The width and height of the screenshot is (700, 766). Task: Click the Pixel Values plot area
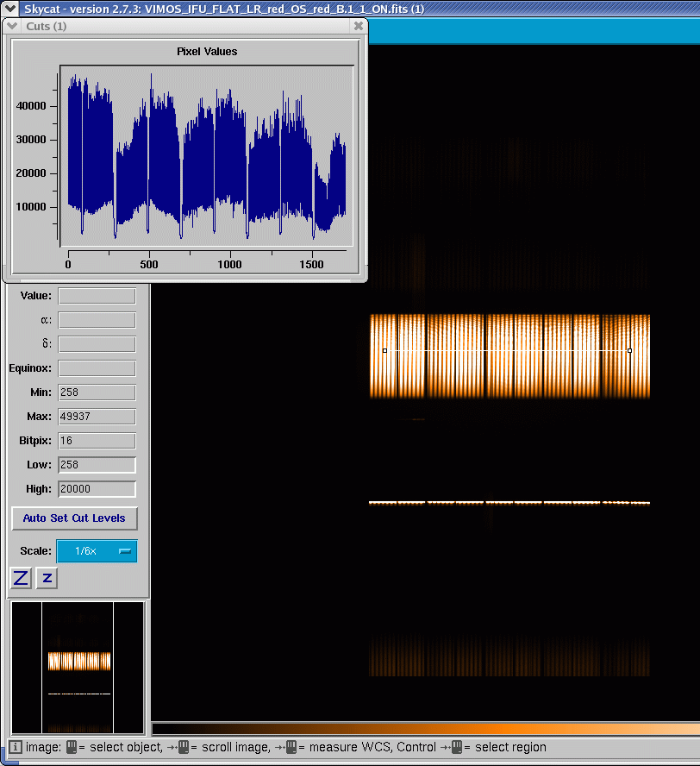(207, 156)
